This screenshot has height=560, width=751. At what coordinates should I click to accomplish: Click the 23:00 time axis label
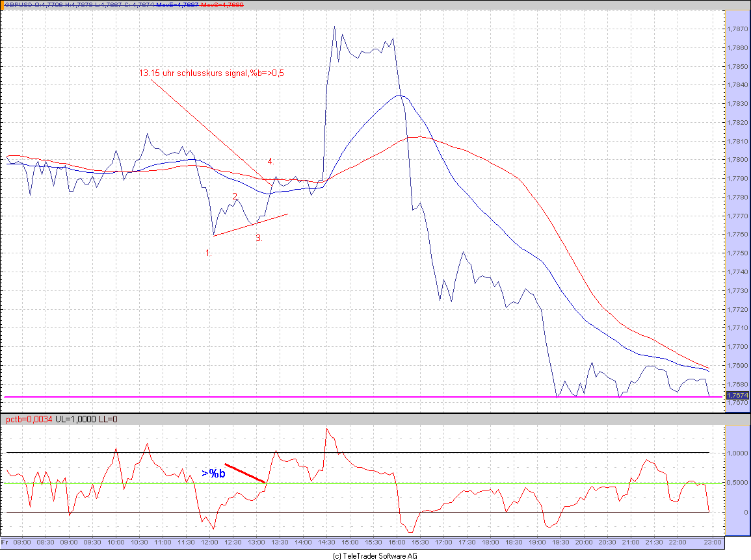[x=713, y=542]
